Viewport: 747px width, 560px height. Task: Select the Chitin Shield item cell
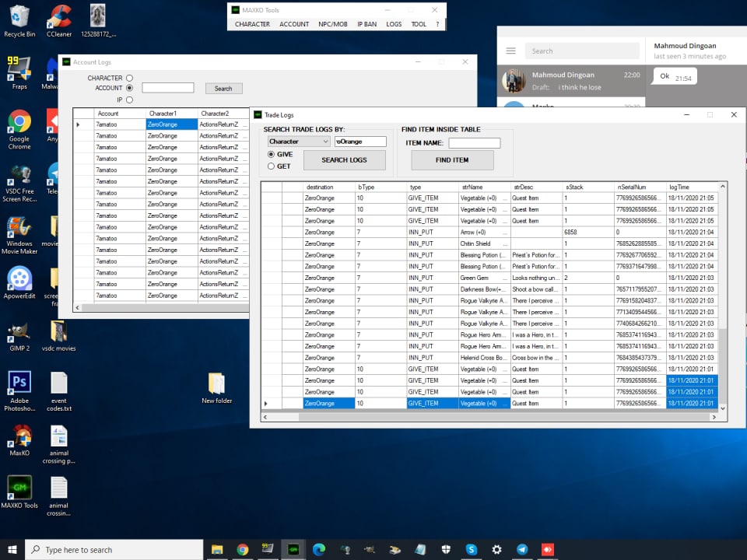click(x=484, y=243)
